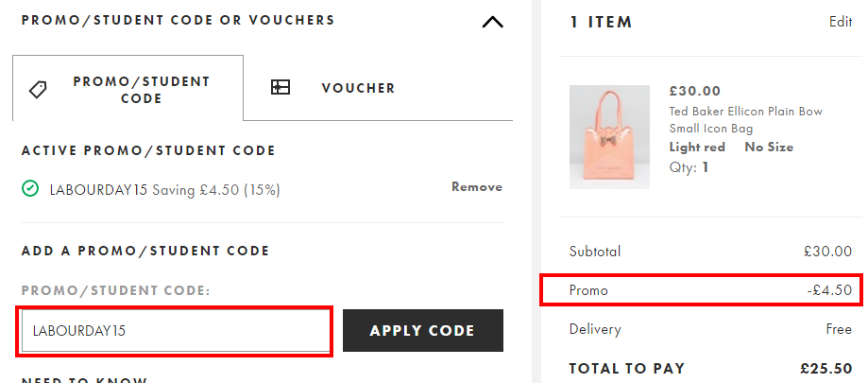The image size is (868, 383).
Task: Focus the promo/student code input field
Action: [175, 331]
